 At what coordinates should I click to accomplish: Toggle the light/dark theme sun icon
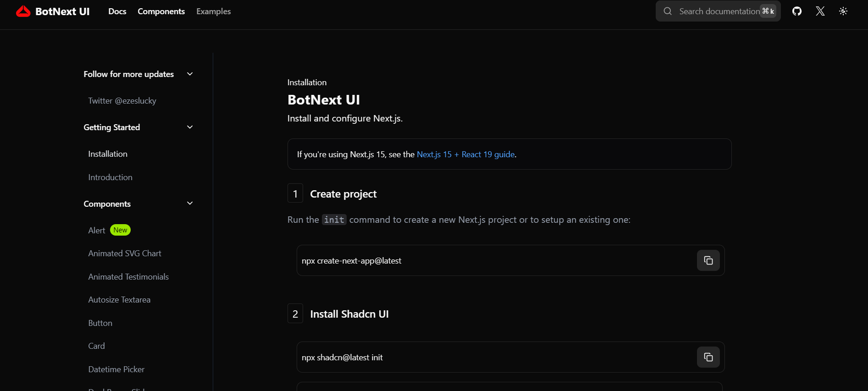(x=843, y=11)
